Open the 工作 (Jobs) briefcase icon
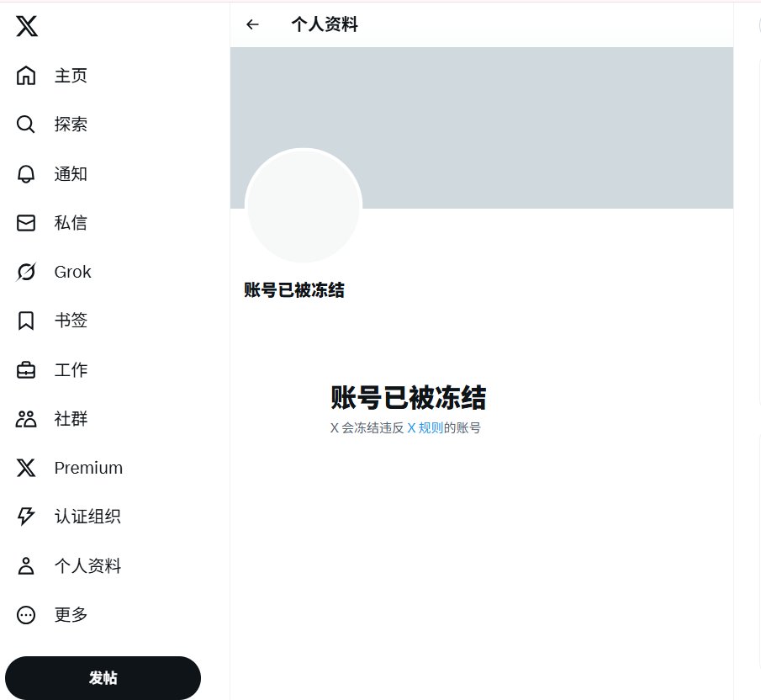 25,370
